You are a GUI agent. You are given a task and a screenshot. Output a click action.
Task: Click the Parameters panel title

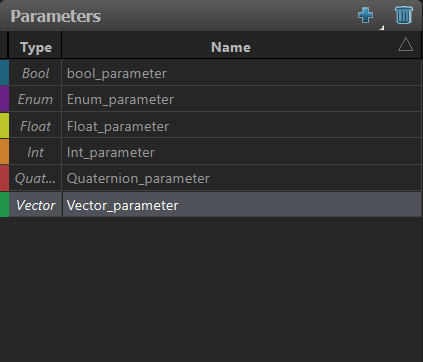click(55, 16)
